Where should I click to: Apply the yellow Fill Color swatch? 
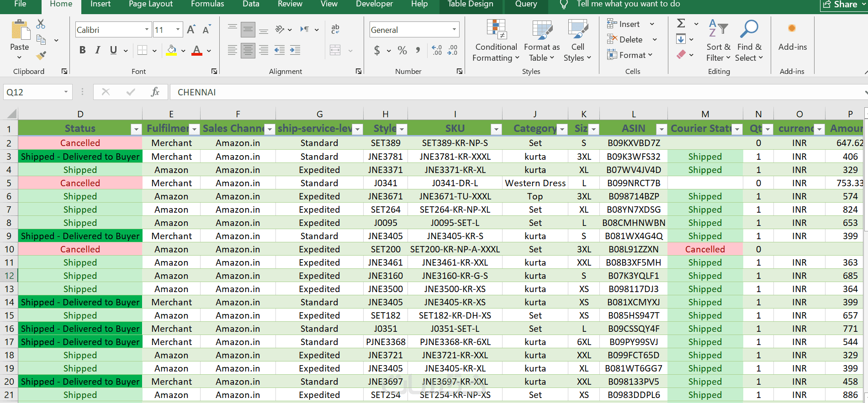click(171, 50)
